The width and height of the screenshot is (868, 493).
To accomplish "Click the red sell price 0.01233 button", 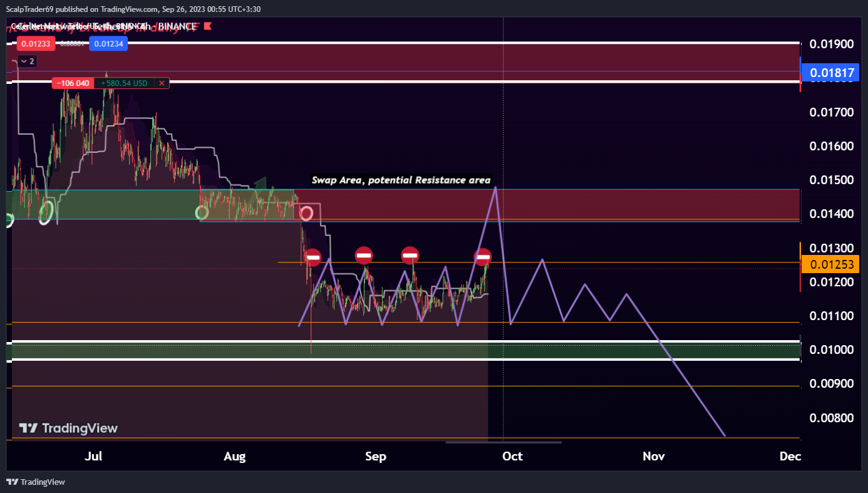I will click(x=36, y=44).
